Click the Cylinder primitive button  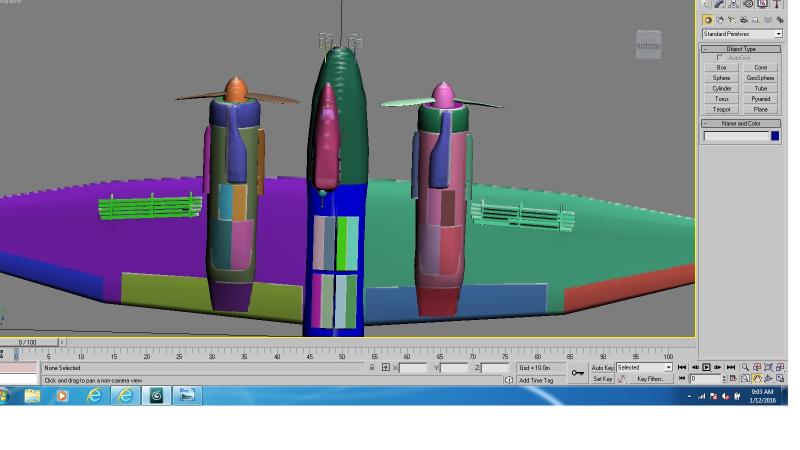(x=721, y=89)
